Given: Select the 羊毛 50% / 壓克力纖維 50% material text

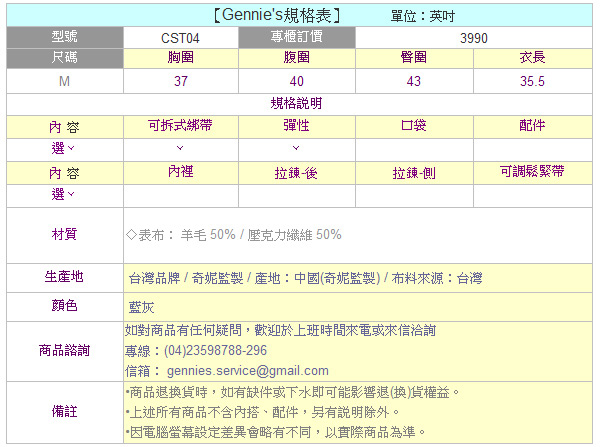Looking at the screenshot, I should click(x=261, y=235).
